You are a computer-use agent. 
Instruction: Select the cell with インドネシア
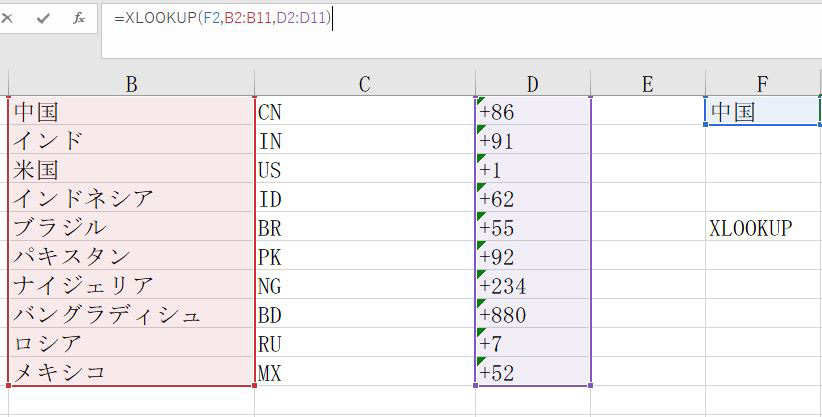click(131, 199)
